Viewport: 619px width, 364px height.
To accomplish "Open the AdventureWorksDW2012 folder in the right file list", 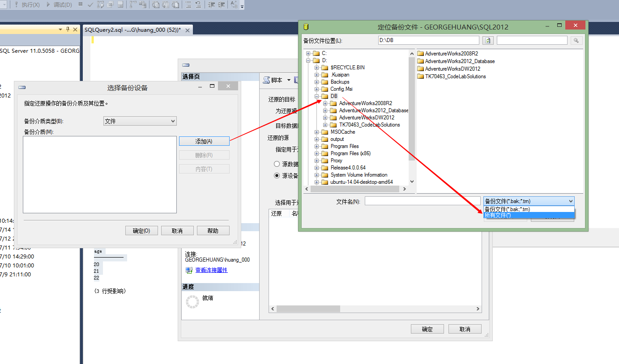I will (452, 69).
